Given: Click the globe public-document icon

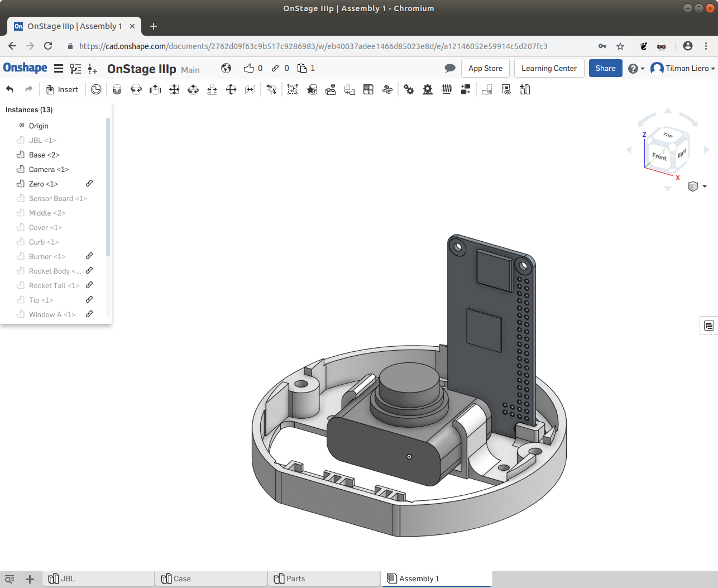Looking at the screenshot, I should click(226, 68).
